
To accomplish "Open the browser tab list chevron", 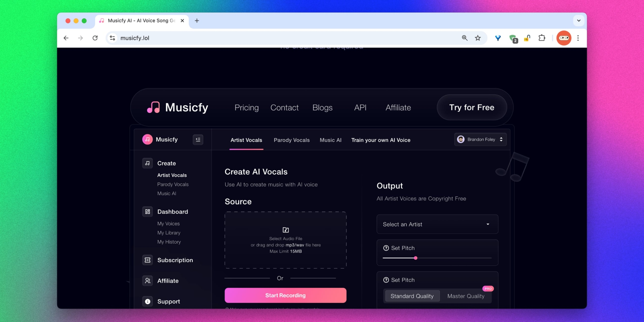I will click(x=579, y=21).
